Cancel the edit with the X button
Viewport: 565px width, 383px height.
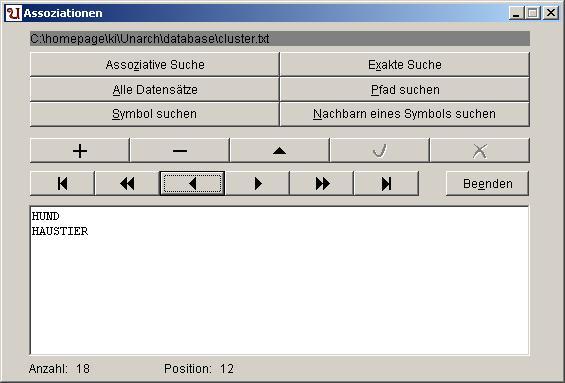(x=480, y=151)
